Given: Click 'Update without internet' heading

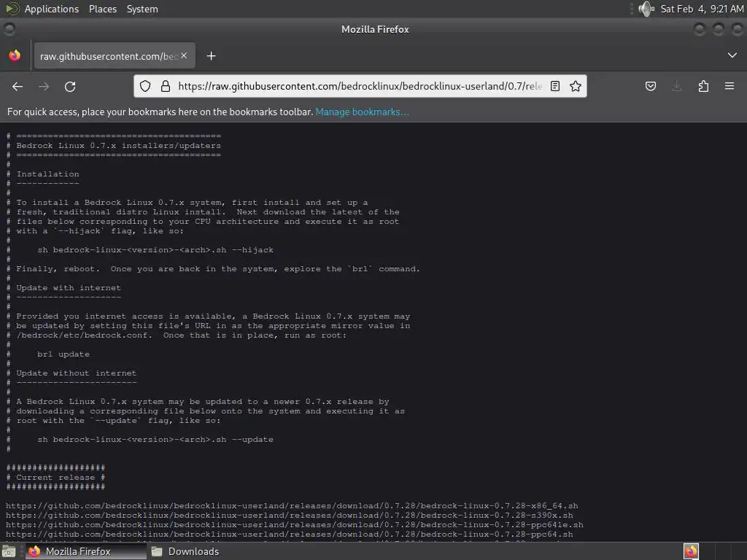Looking at the screenshot, I should coord(76,373).
